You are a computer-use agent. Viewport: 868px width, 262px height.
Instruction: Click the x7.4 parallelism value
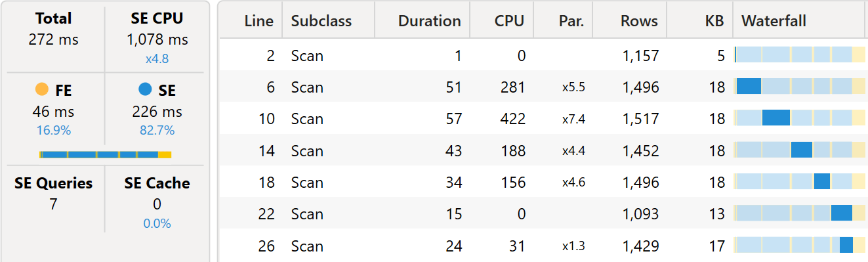(573, 119)
